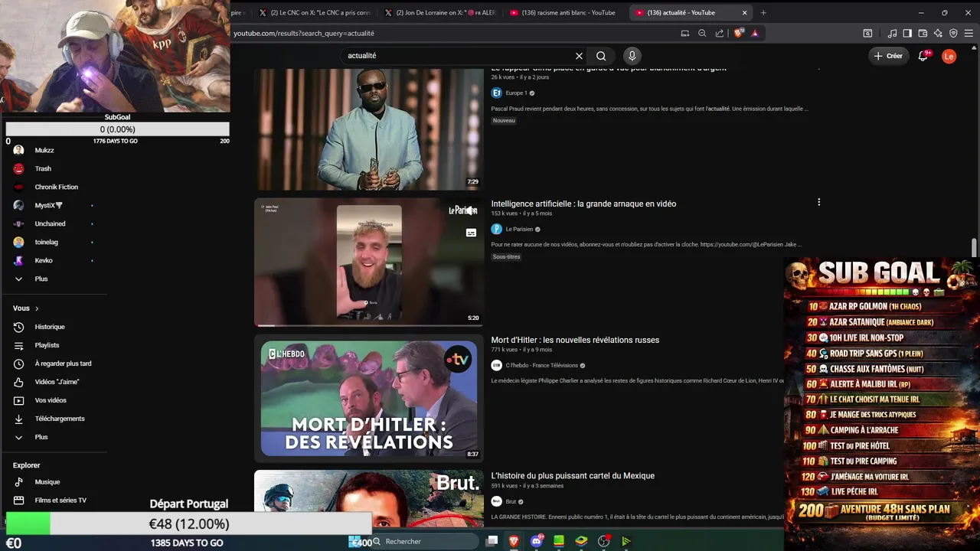This screenshot has height=551, width=980.
Task: Open the Vous section chevron
Action: pos(36,308)
